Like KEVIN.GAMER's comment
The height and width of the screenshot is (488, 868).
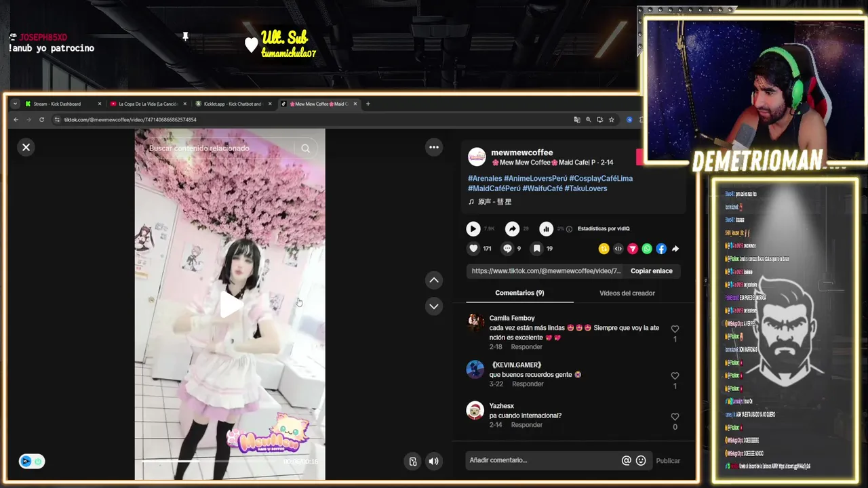(675, 375)
